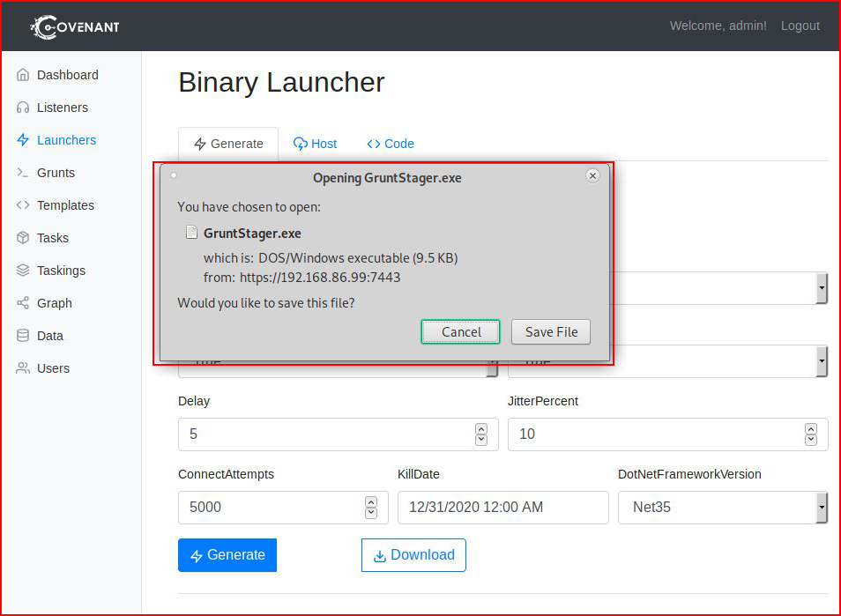Click the bold GruntStager.exe filename
Screen dimensions: 841x616
point(252,234)
